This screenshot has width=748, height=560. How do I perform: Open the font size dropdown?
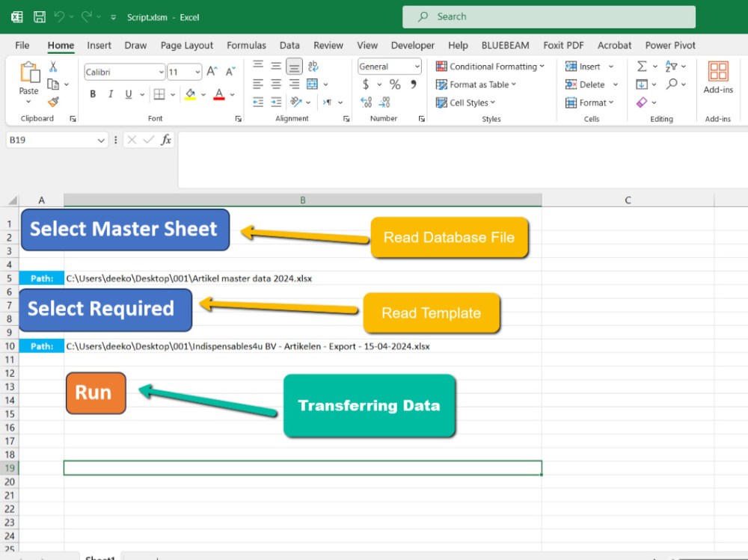199,71
